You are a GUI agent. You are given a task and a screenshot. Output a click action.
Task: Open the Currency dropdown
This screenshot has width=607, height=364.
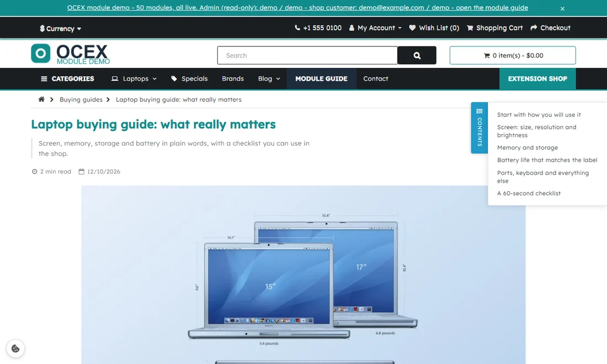pos(60,28)
